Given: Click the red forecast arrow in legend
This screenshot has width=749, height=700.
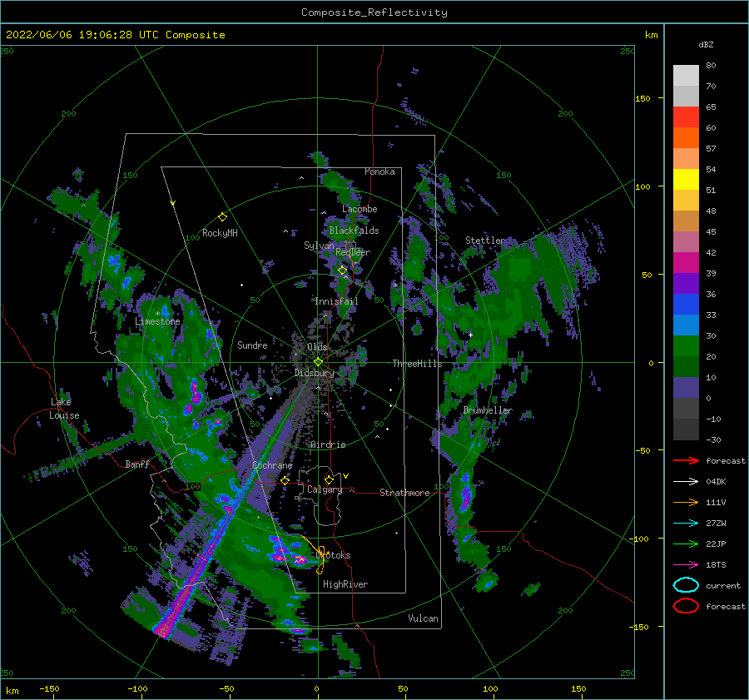Looking at the screenshot, I should [x=686, y=460].
